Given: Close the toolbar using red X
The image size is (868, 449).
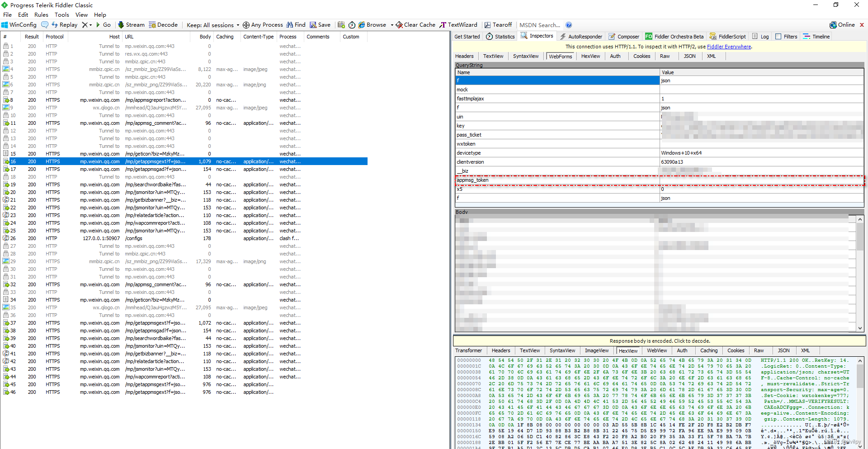Looking at the screenshot, I should 862,25.
